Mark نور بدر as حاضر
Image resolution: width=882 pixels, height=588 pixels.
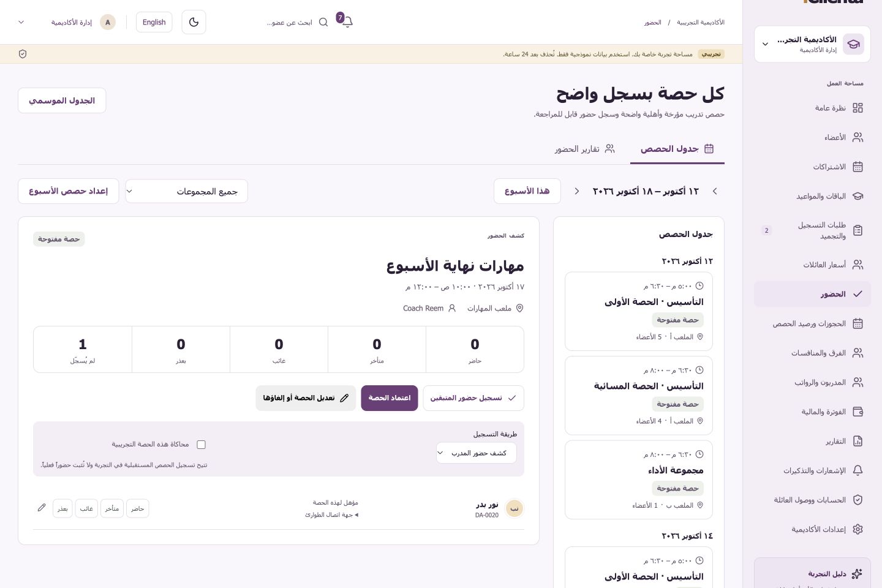(x=137, y=508)
